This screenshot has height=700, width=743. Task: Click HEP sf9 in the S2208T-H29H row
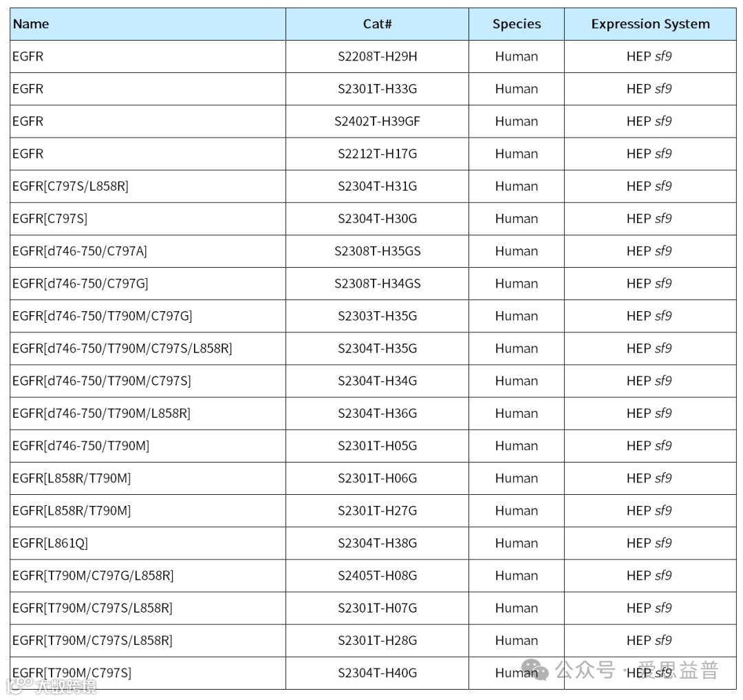[649, 56]
